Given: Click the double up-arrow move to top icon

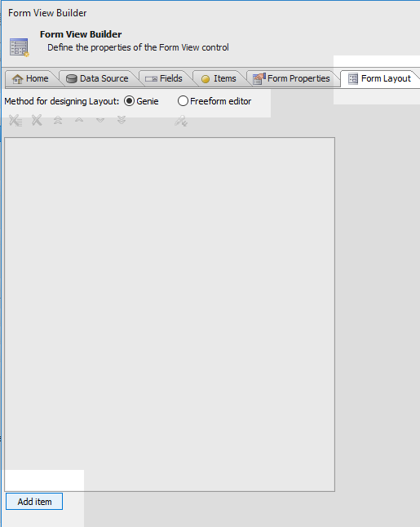Looking at the screenshot, I should [58, 120].
